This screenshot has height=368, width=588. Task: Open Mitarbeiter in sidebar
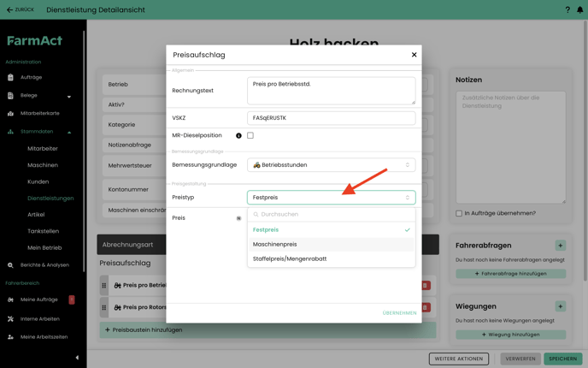tap(43, 149)
